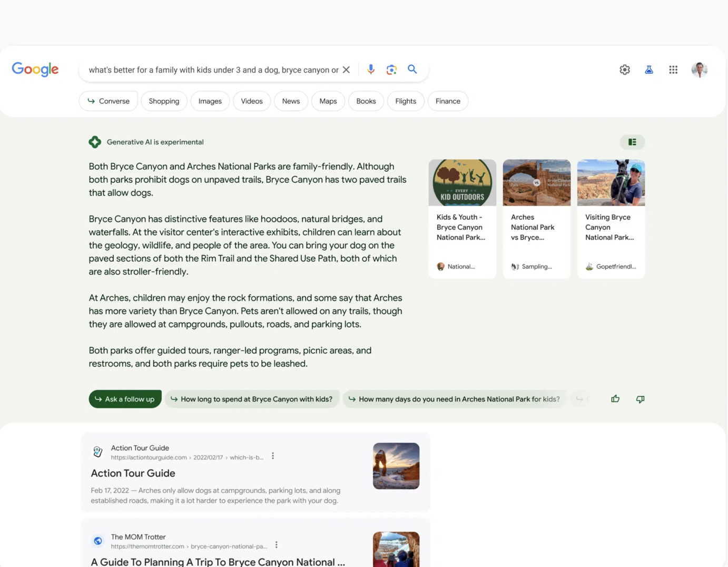
Task: Click the woman with dog thumbnail
Action: [x=611, y=182]
